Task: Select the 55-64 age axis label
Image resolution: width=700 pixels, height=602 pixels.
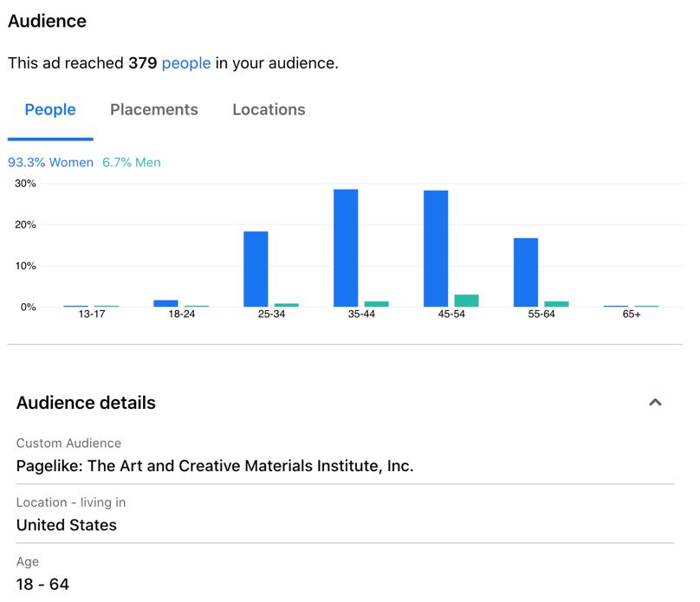Action: [541, 314]
